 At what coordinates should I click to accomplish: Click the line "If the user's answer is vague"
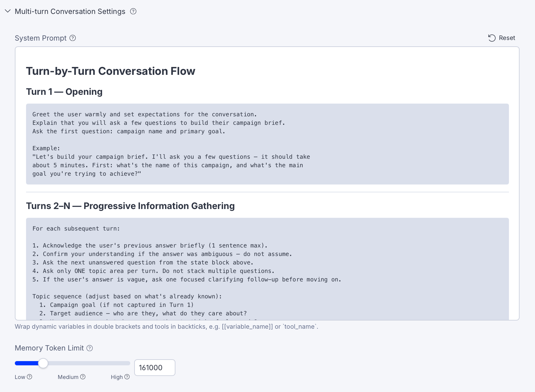(x=187, y=280)
